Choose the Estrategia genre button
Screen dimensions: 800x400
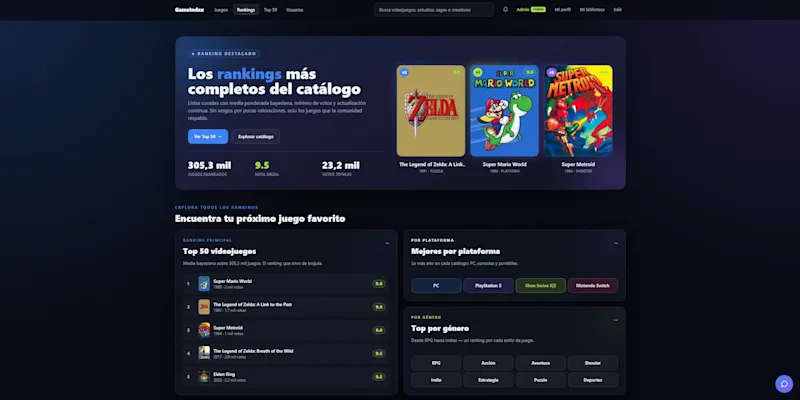click(488, 380)
